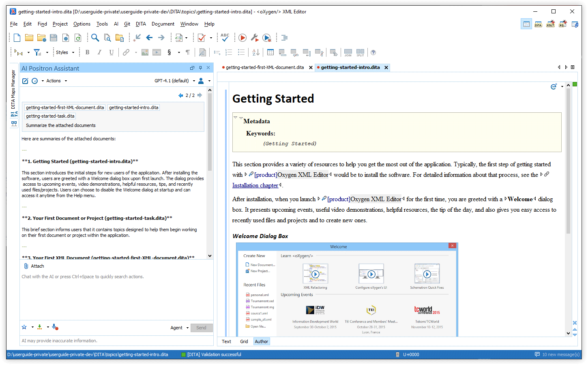Insert numbered list icon
This screenshot has height=365, width=588.
click(x=229, y=52)
